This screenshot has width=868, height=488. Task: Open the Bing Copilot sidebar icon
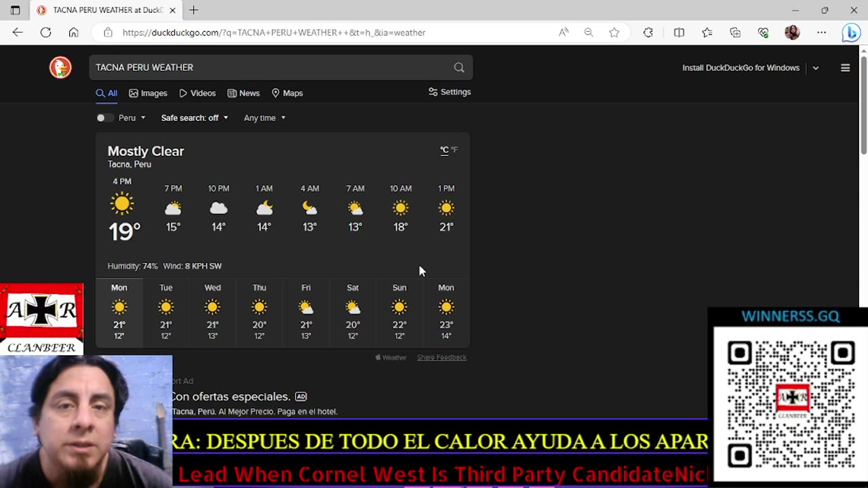click(850, 32)
